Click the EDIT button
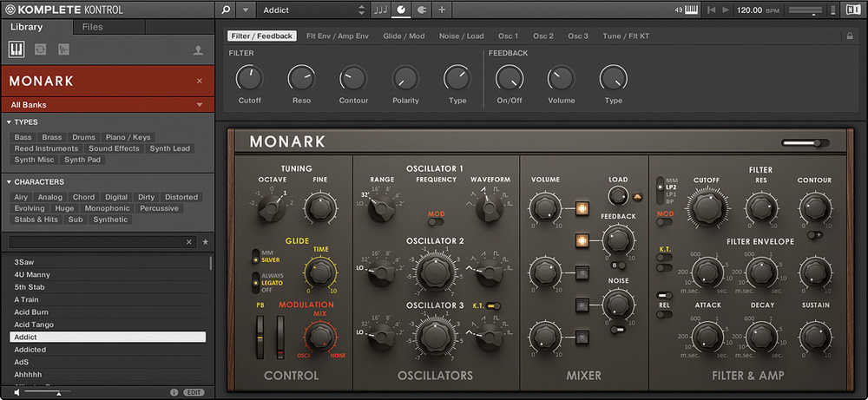Viewport: 868px width, 400px height. pyautogui.click(x=194, y=392)
